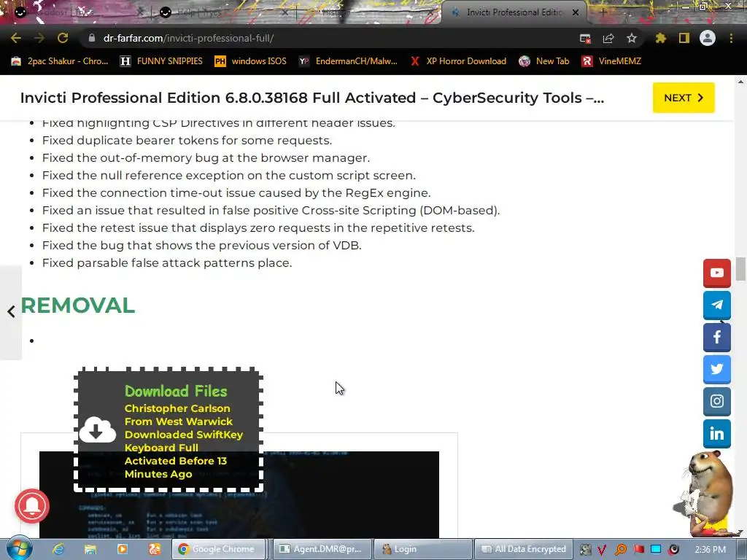Click the taskbar clock showing 2:36 PM
Screen dimensions: 747x560
coord(710,550)
